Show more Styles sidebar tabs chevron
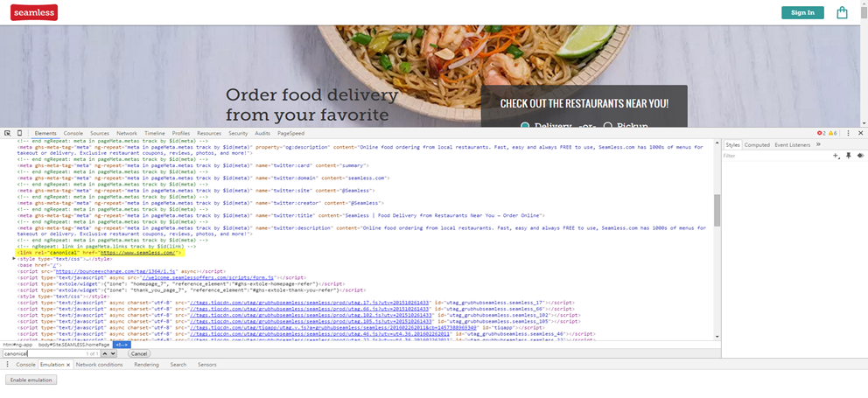This screenshot has width=868, height=398. click(819, 144)
